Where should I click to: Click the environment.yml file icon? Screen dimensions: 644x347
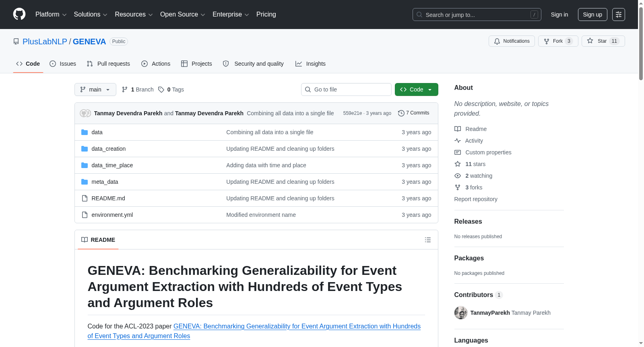tap(85, 215)
